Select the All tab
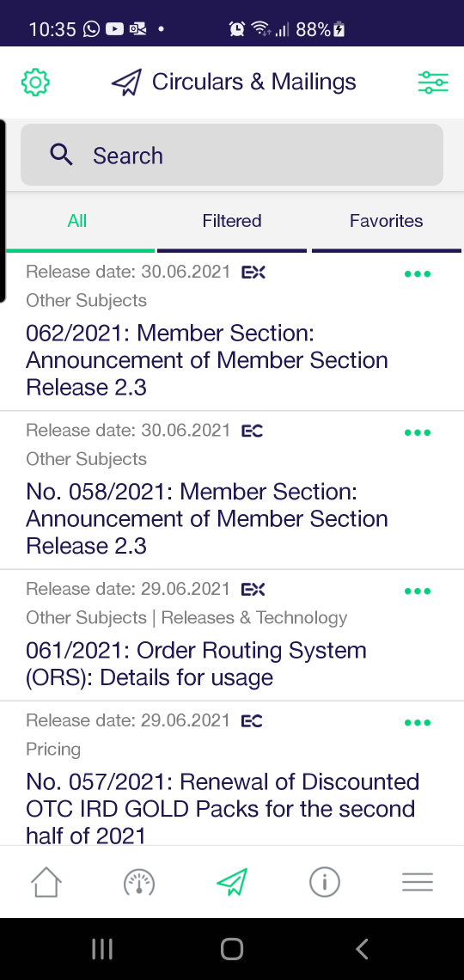464x980 pixels. tap(77, 221)
